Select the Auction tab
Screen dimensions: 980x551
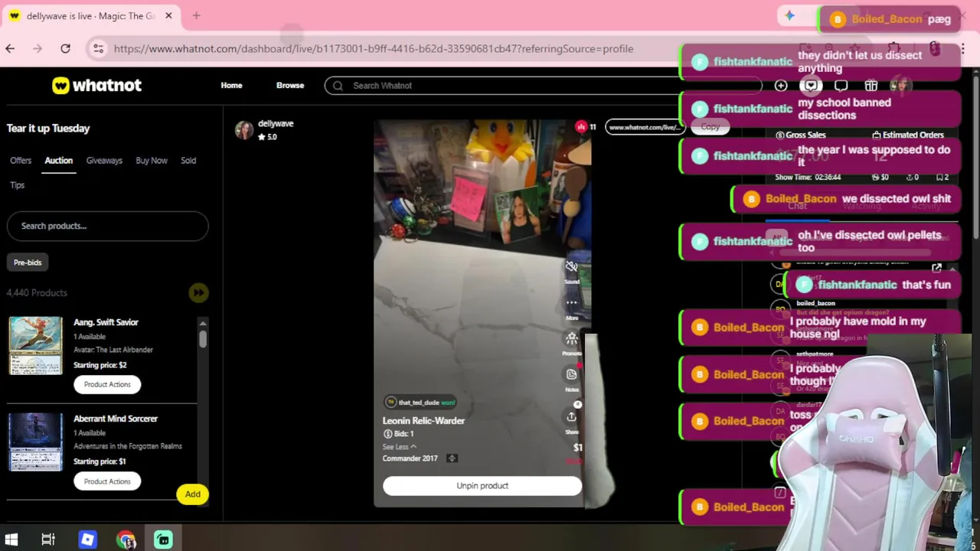click(58, 161)
